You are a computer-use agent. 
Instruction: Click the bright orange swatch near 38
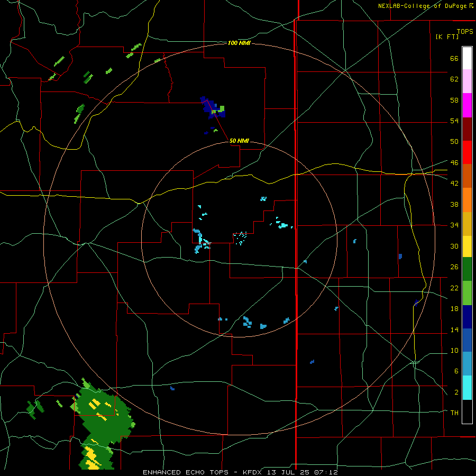[x=467, y=200]
